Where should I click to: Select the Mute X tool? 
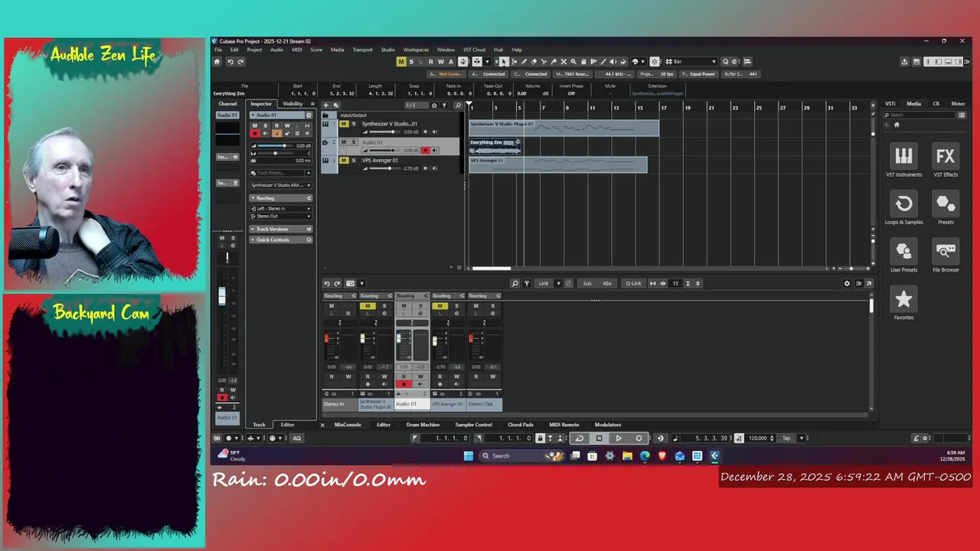tap(563, 61)
